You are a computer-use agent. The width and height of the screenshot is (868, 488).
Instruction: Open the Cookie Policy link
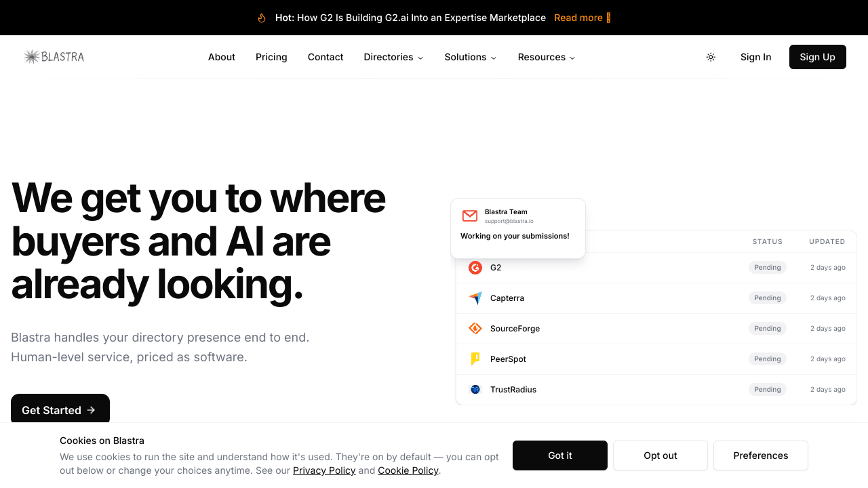pos(408,470)
